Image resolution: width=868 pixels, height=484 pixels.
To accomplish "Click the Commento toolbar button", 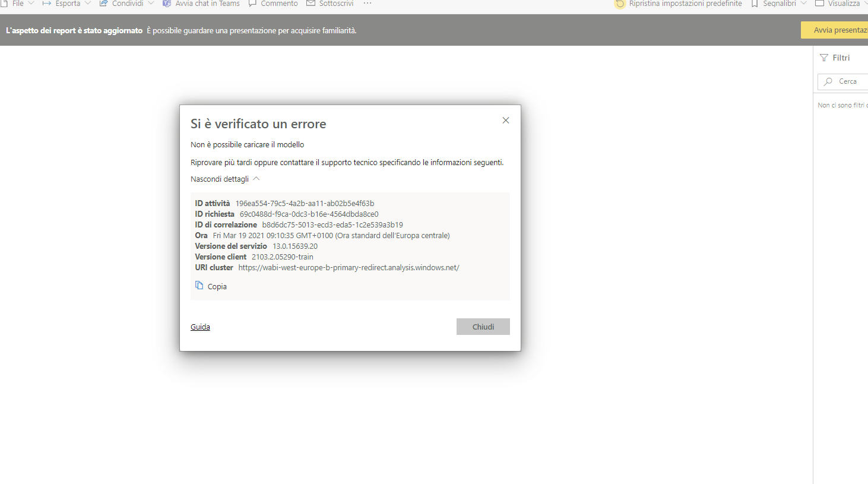I will [273, 4].
